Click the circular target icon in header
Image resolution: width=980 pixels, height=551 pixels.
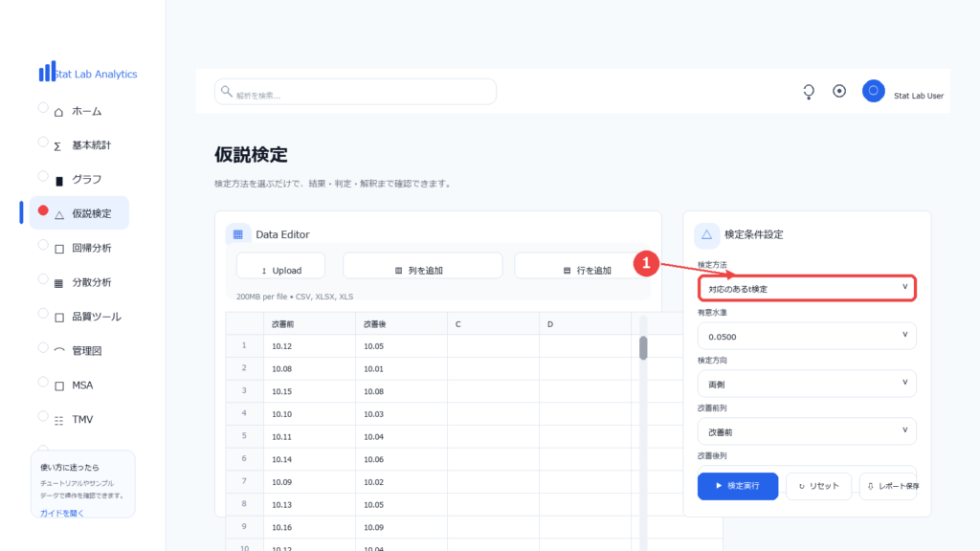click(x=839, y=91)
